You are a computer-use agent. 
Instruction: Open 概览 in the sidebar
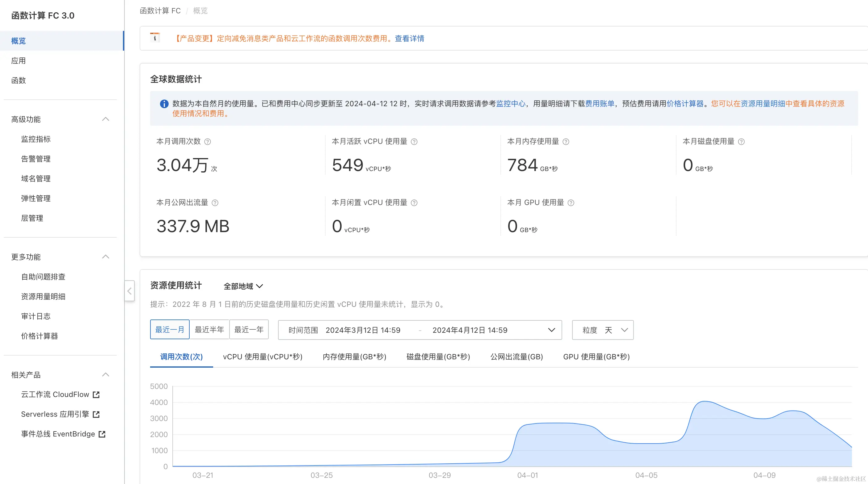point(62,41)
